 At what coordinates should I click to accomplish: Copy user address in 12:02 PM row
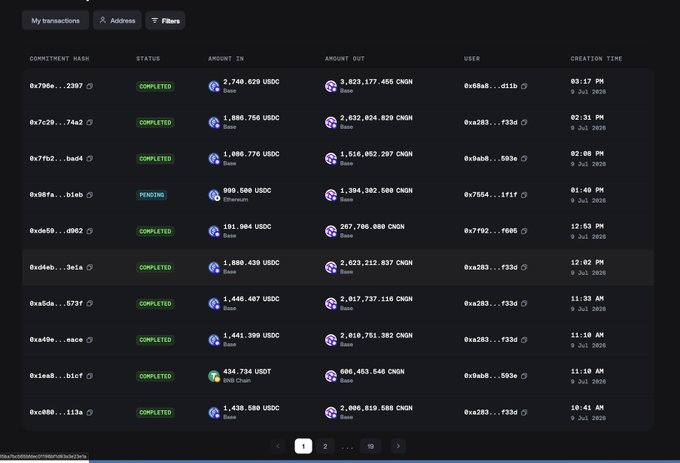524,267
